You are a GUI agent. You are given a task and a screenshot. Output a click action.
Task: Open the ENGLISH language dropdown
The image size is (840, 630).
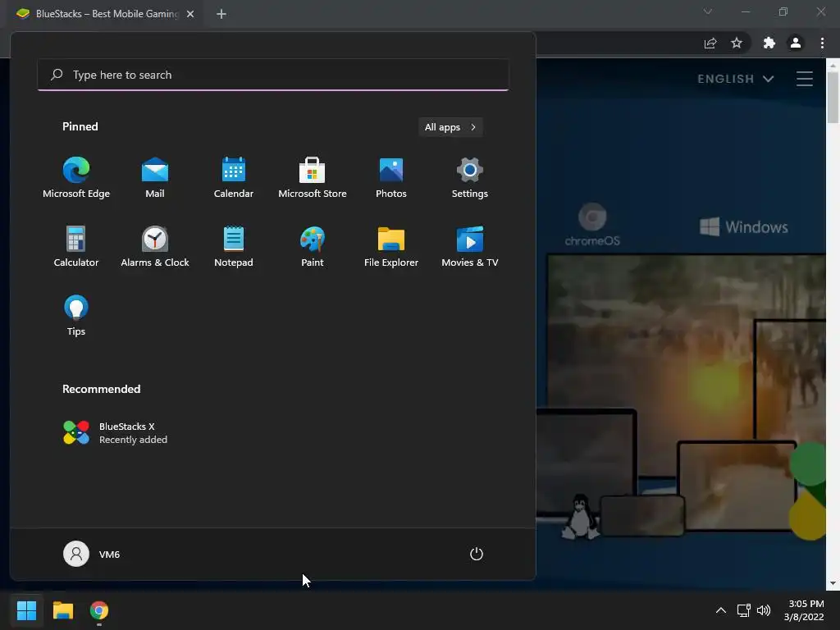(736, 79)
